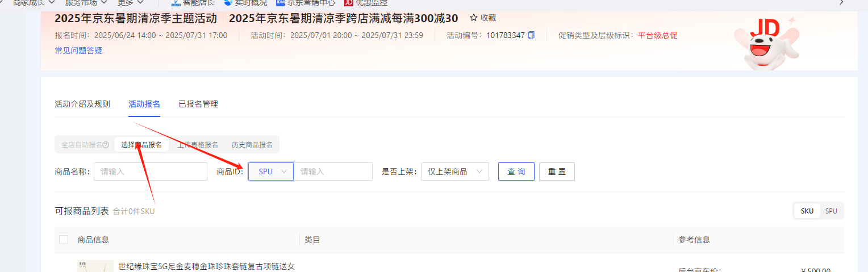Click the question mark beside 全店自动报名
Image resolution: width=868 pixels, height=272 pixels.
coord(106,145)
